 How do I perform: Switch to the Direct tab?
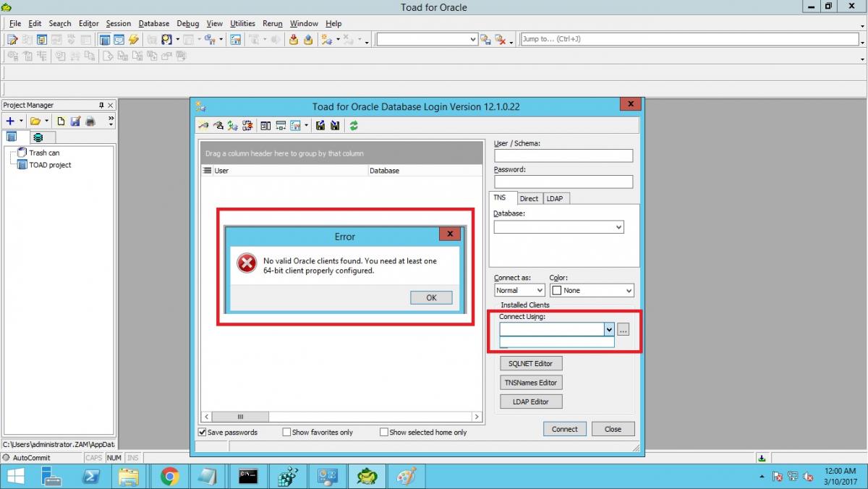(x=529, y=198)
